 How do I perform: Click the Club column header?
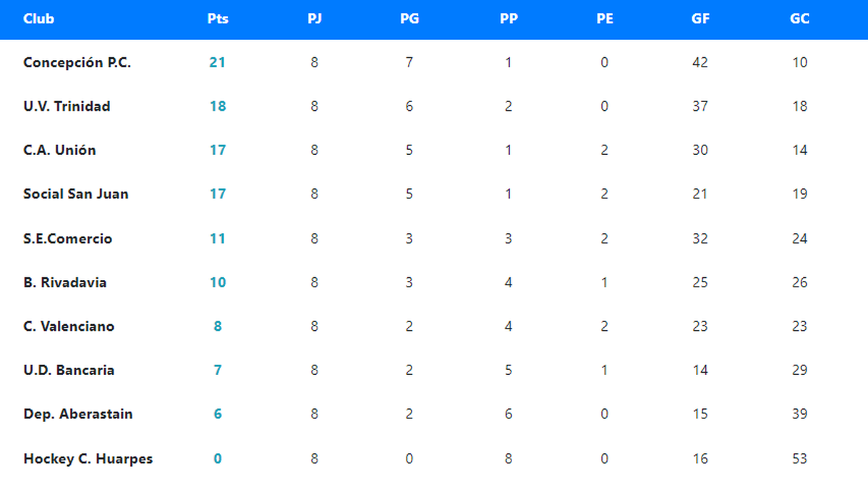(x=38, y=19)
